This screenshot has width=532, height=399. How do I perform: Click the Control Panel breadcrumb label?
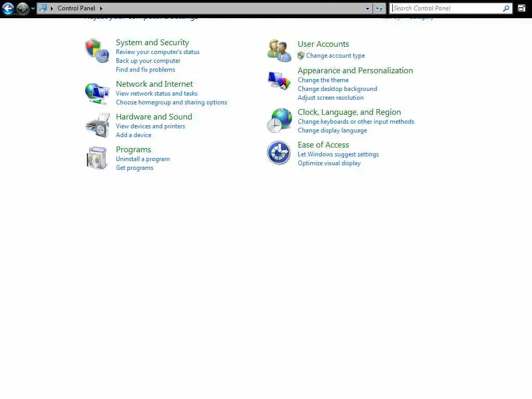coord(76,8)
